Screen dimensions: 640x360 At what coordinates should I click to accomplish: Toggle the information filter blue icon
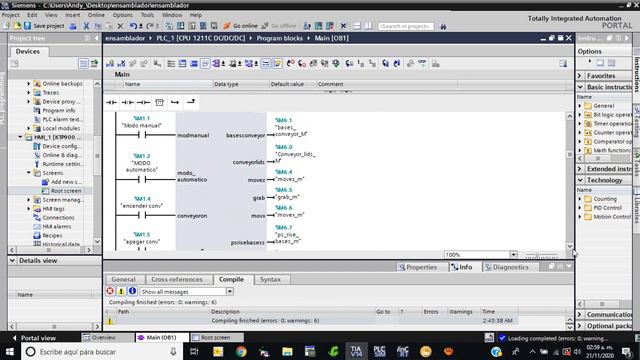pos(132,291)
